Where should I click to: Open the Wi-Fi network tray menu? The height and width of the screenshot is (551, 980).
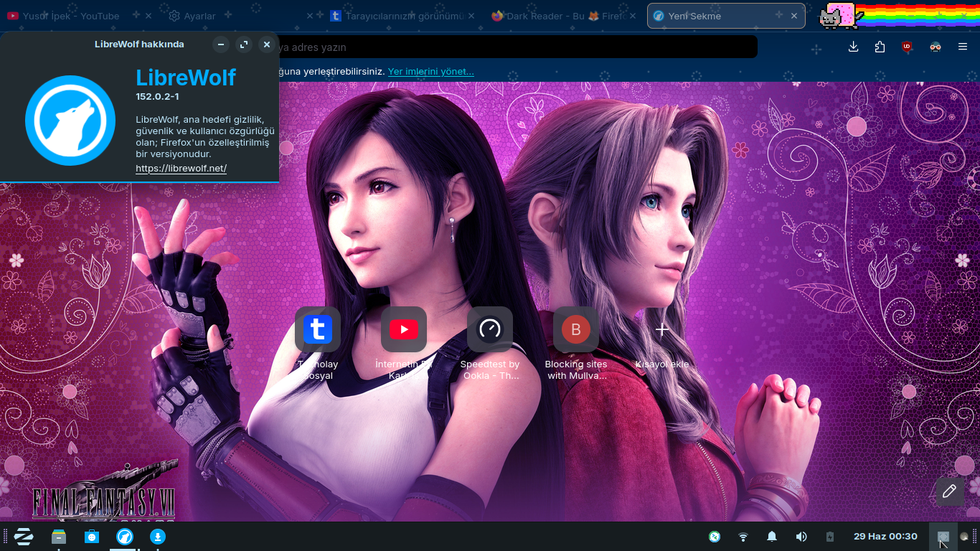(743, 537)
